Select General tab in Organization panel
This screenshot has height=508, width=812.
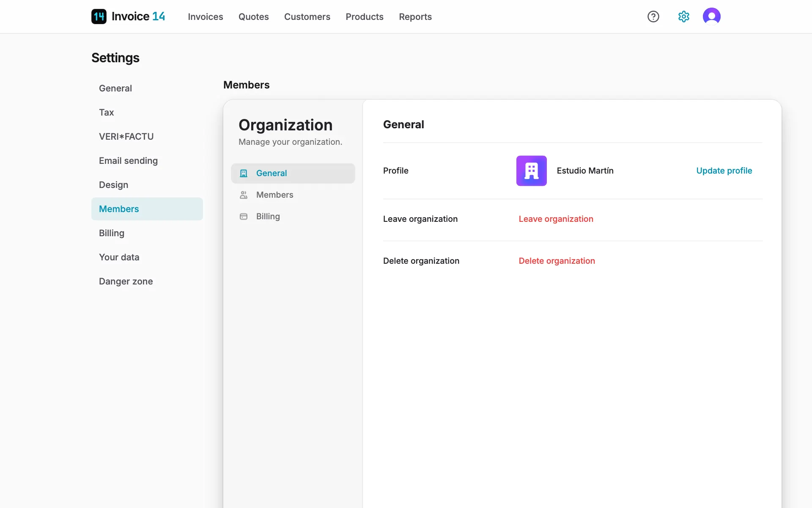pos(293,173)
